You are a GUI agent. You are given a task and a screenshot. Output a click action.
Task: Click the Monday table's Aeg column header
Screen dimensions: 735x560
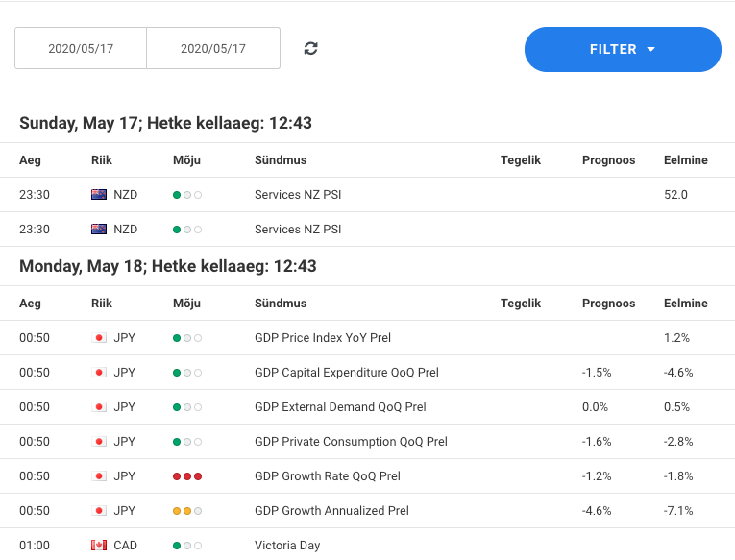[30, 304]
